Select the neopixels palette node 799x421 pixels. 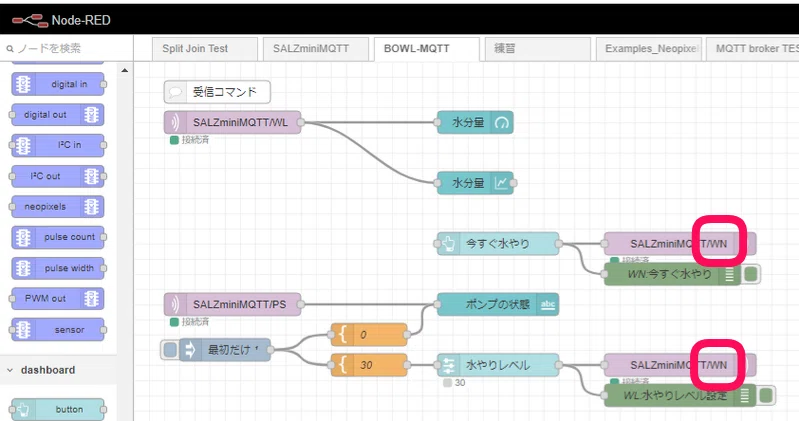point(58,207)
